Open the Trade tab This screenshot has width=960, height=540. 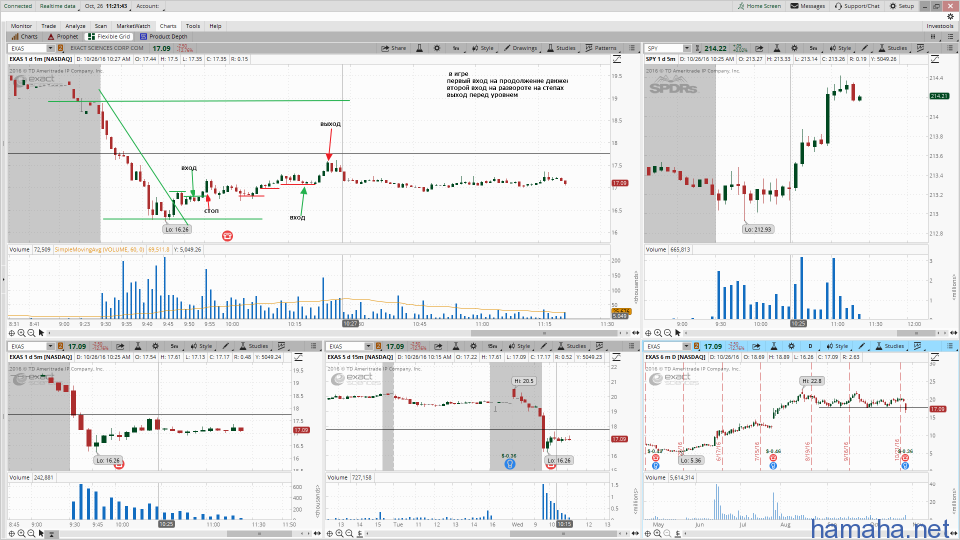(48, 26)
